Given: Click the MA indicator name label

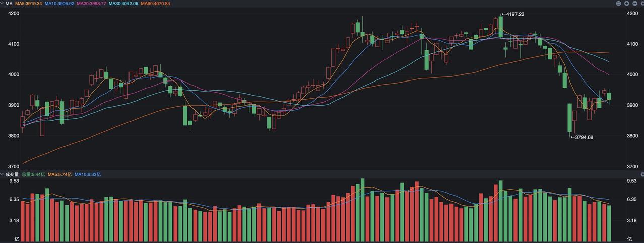Looking at the screenshot, I should click(x=9, y=3).
